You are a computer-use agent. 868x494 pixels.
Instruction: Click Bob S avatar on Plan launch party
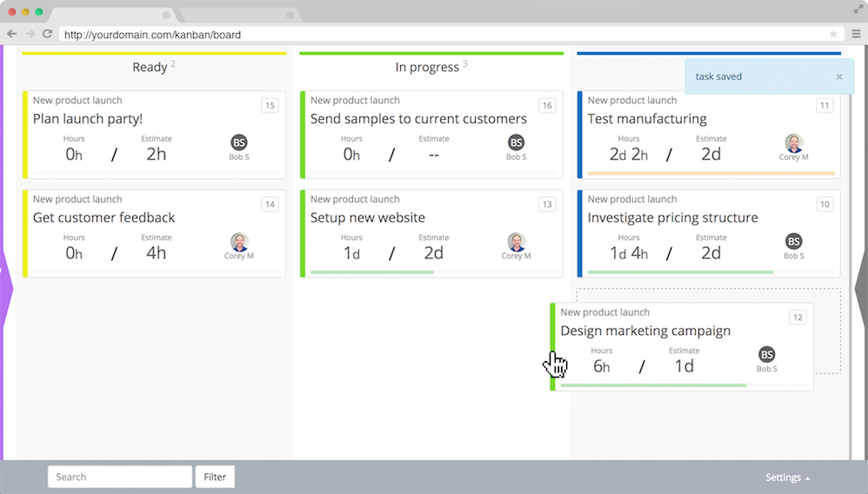(x=239, y=143)
